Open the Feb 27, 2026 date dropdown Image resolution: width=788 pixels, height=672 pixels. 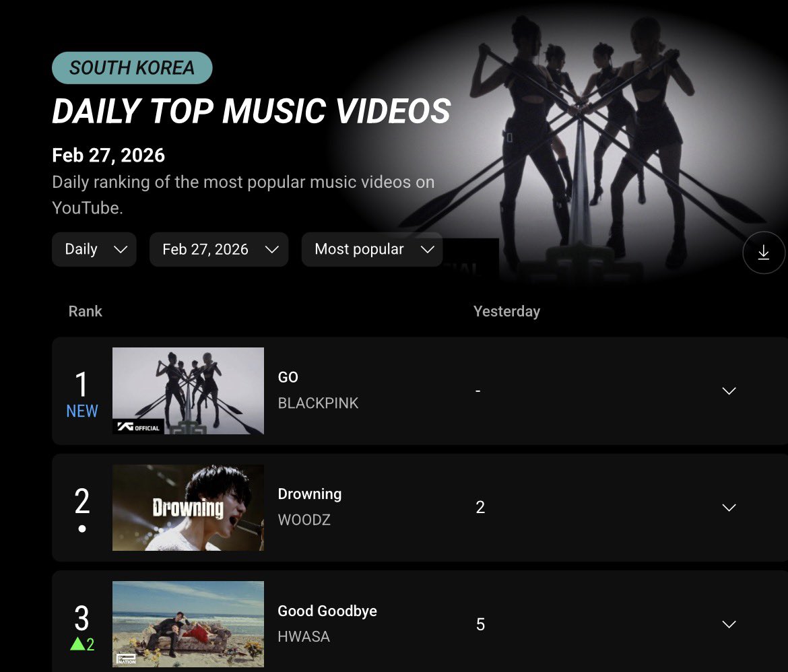(x=219, y=249)
